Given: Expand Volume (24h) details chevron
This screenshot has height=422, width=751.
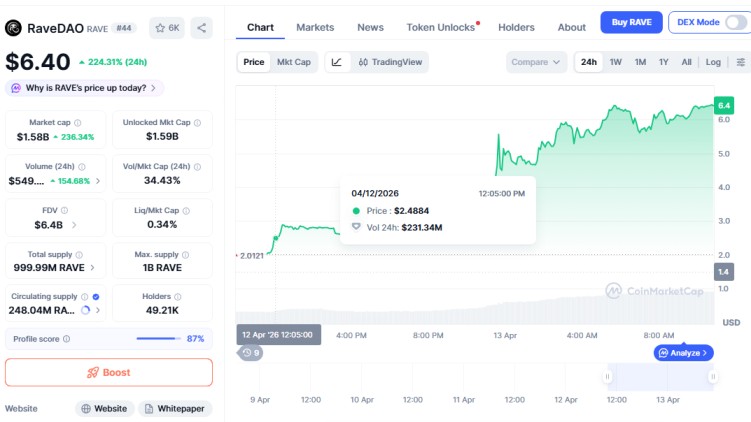Looking at the screenshot, I should click(x=98, y=181).
